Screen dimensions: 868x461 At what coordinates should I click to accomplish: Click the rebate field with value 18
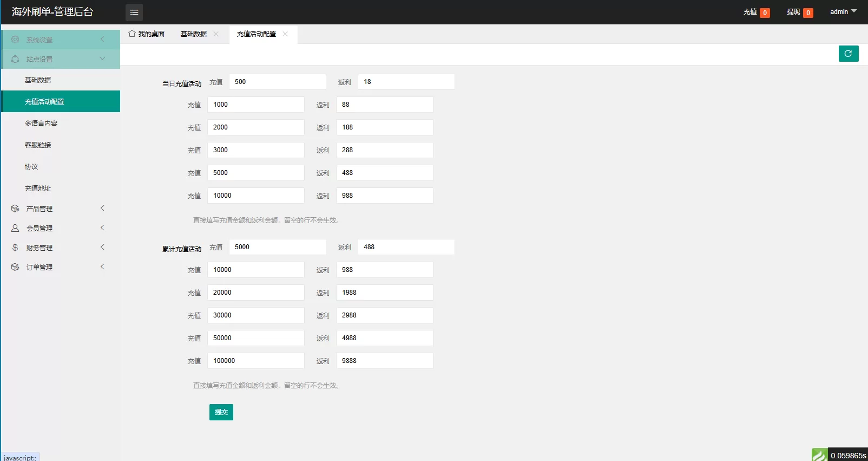point(406,82)
